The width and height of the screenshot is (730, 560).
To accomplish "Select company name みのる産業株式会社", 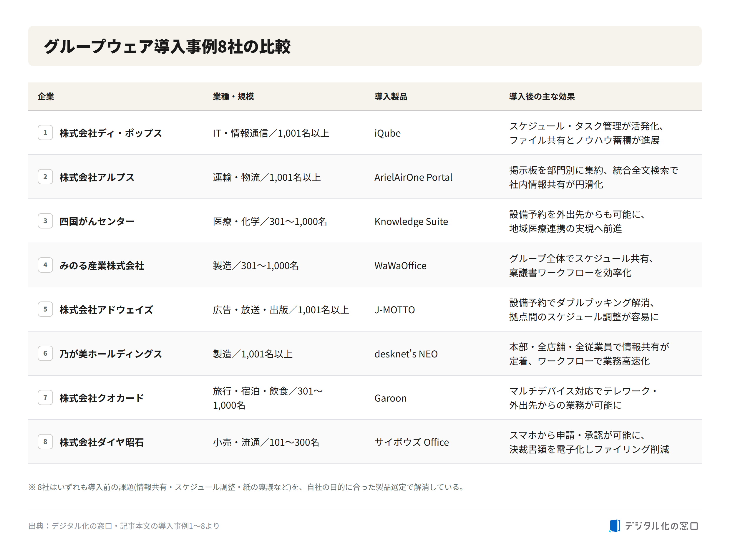I will [x=102, y=265].
